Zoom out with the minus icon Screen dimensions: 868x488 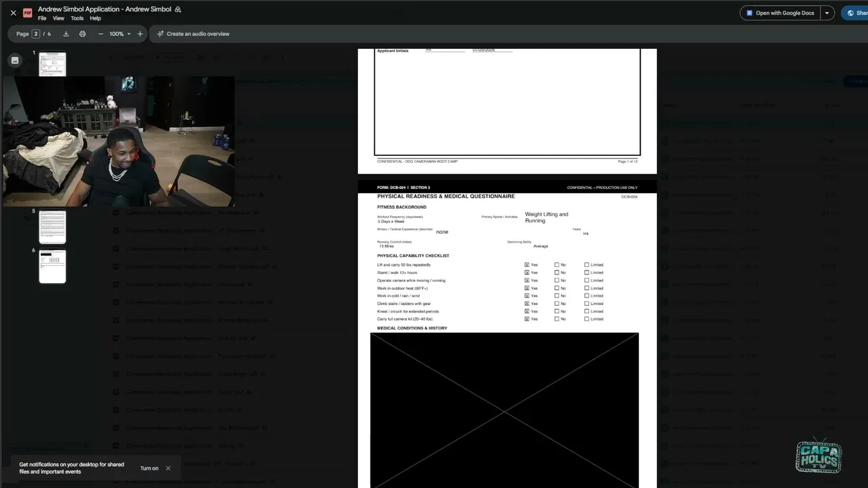(101, 34)
